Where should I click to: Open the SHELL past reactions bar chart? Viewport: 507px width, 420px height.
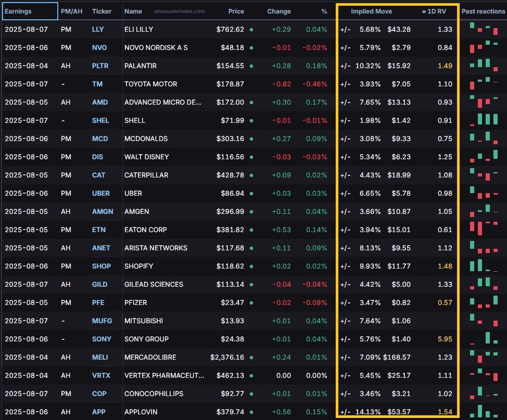(484, 119)
